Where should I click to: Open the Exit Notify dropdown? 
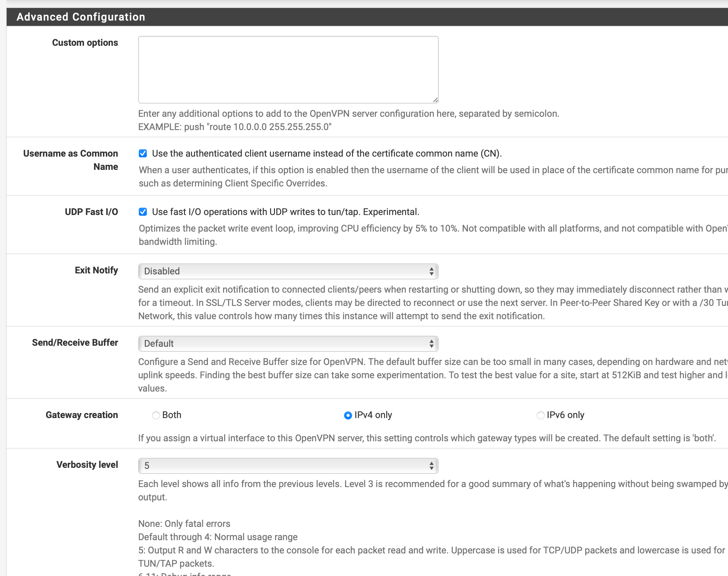288,271
